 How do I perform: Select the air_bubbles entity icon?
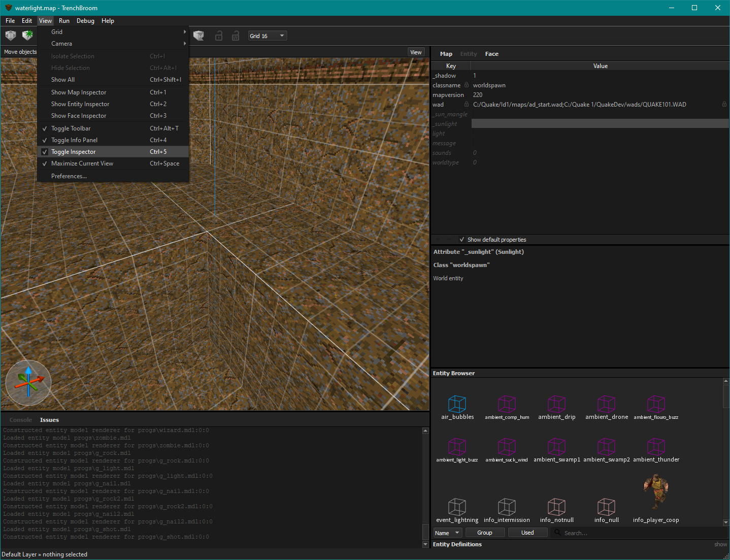pyautogui.click(x=457, y=404)
